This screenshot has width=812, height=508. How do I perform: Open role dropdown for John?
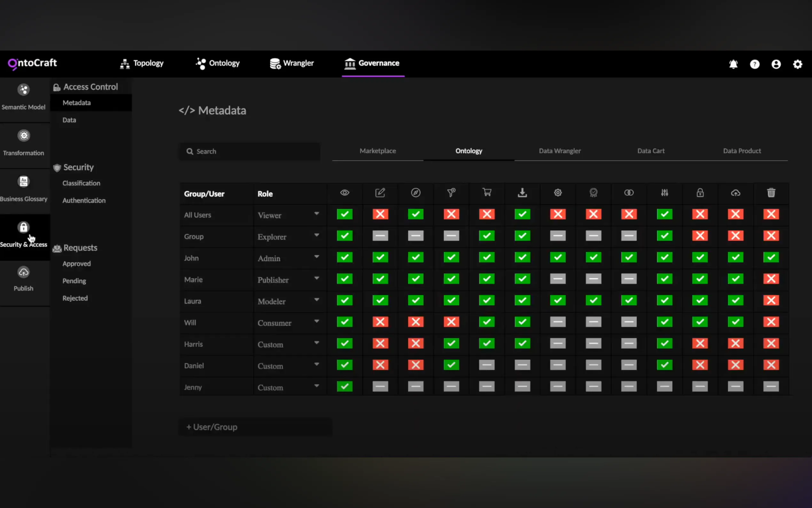click(x=316, y=257)
